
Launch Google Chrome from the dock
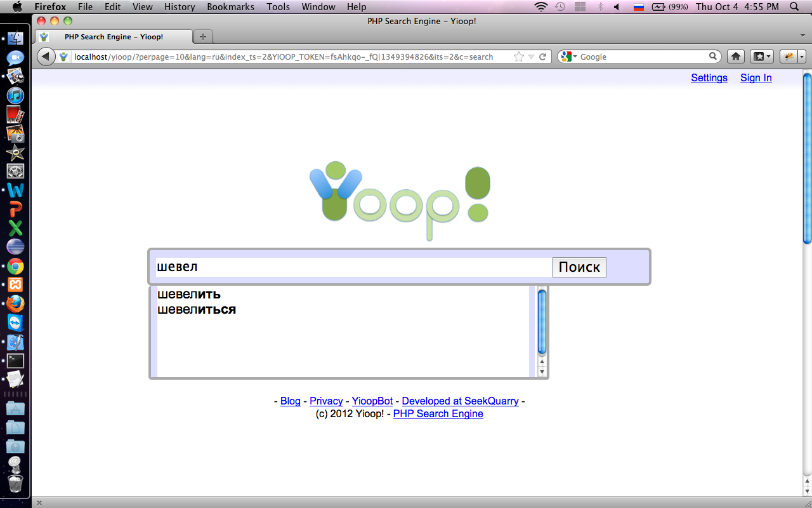pos(15,266)
